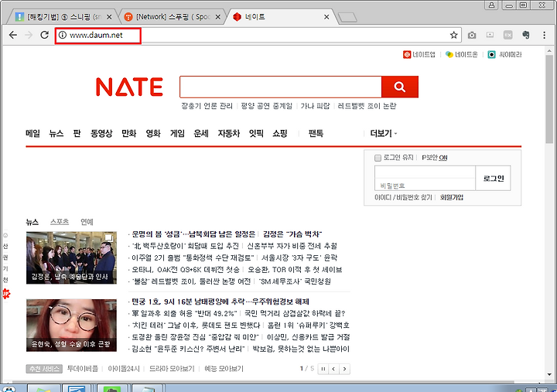Click the Evernote elephant extension icon
Image resolution: width=557 pixels, height=392 pixels.
pyautogui.click(x=526, y=35)
